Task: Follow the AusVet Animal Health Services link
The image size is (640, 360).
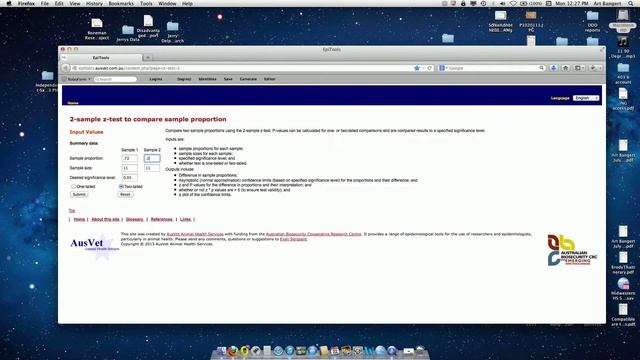Action: coord(195,234)
